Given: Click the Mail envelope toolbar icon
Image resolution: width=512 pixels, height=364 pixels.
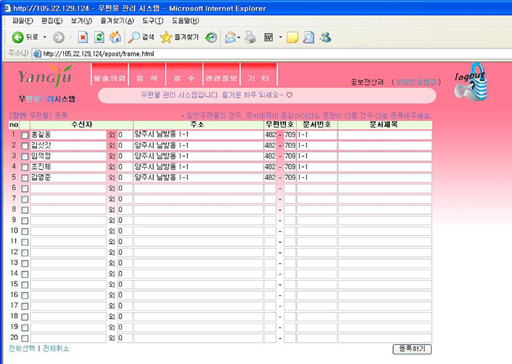Looking at the screenshot, I should pyautogui.click(x=230, y=37).
